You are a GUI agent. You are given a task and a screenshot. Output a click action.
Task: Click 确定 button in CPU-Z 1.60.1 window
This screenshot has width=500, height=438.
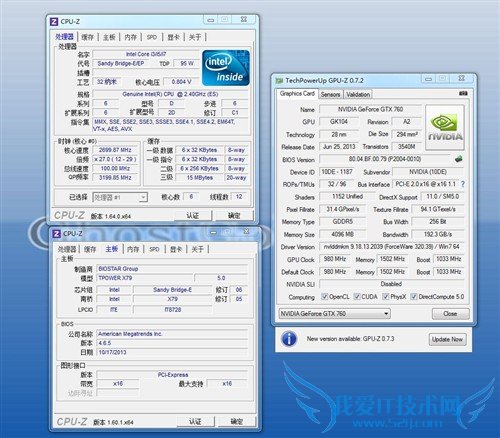[237, 422]
